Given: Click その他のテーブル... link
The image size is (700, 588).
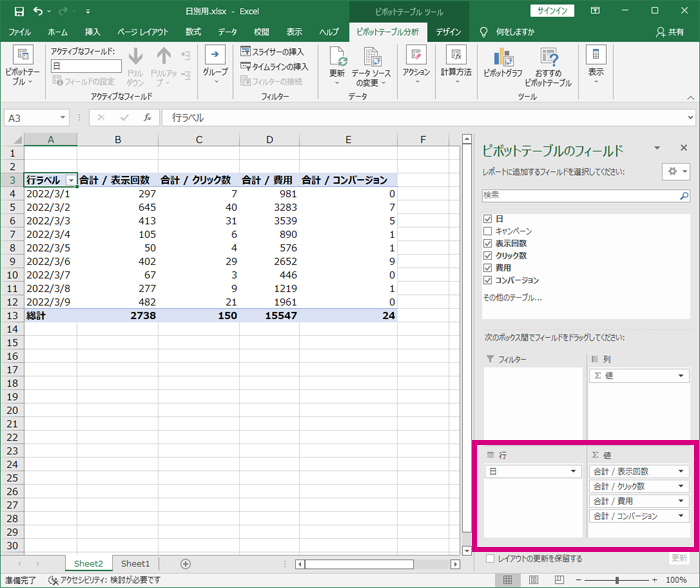Looking at the screenshot, I should (512, 298).
